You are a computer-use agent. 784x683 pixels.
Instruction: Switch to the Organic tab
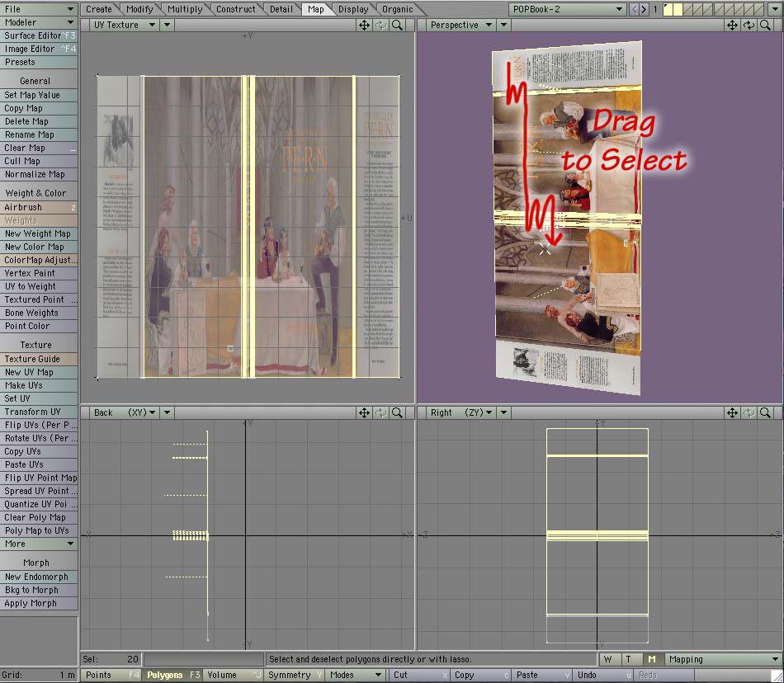(x=398, y=9)
